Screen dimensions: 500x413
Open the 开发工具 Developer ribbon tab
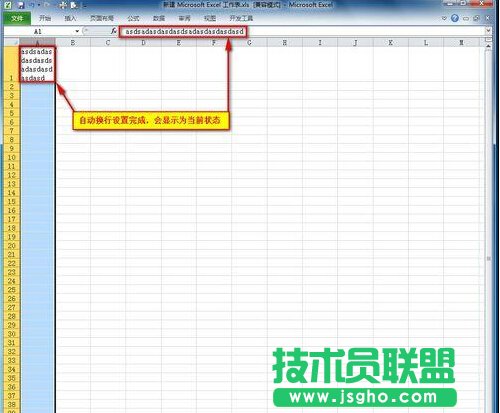(x=241, y=18)
